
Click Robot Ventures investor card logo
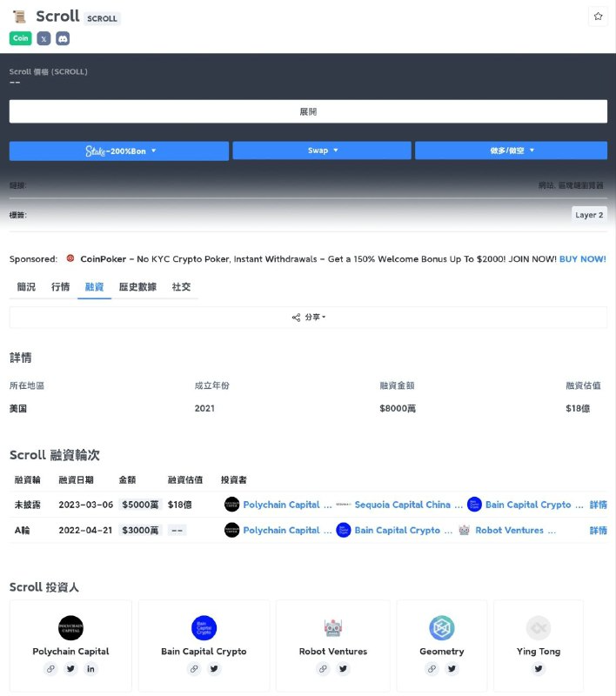[x=333, y=628]
